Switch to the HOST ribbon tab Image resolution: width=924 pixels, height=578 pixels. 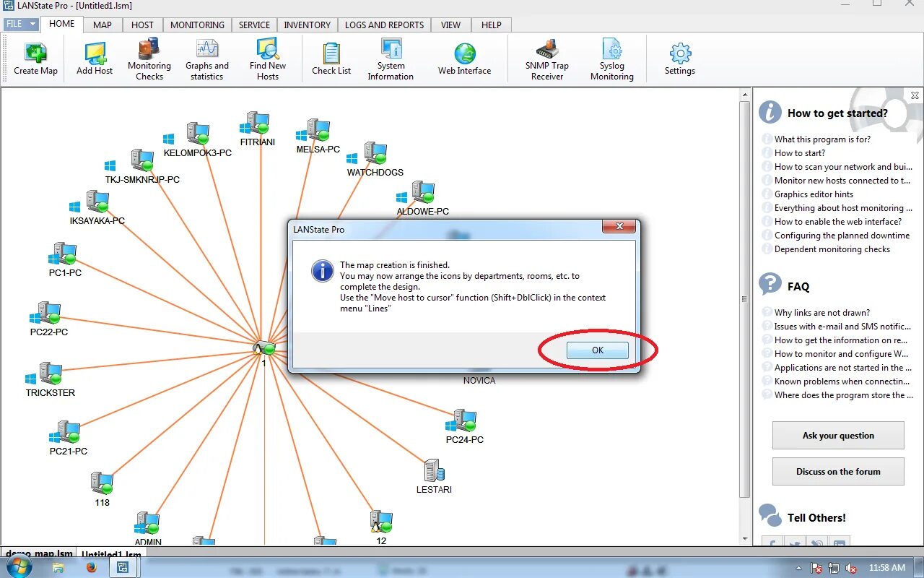142,25
